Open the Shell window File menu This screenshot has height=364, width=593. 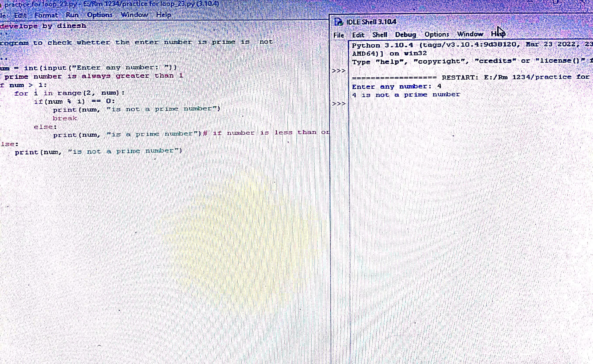tap(338, 35)
